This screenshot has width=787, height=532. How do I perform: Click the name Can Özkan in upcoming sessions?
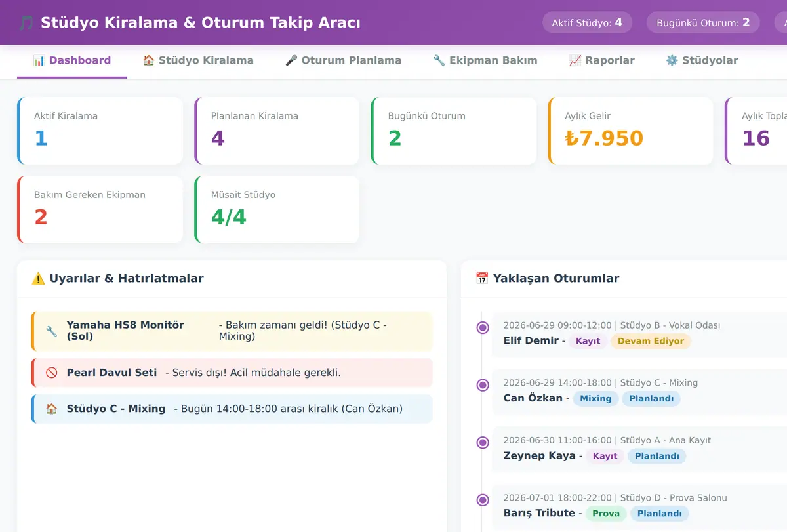533,398
